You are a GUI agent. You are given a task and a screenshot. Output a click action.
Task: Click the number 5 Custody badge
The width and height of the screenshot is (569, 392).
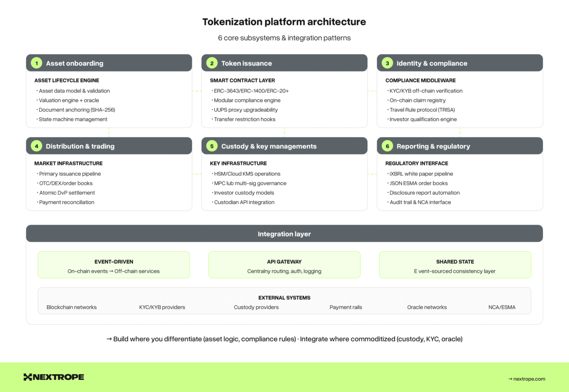tap(212, 146)
